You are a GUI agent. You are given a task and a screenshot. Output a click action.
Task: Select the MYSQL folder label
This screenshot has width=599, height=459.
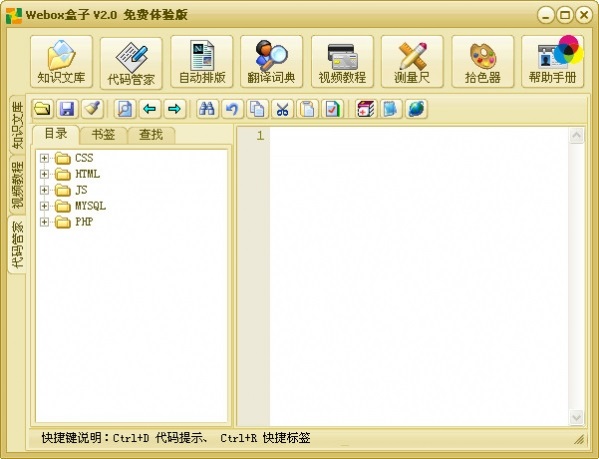91,206
